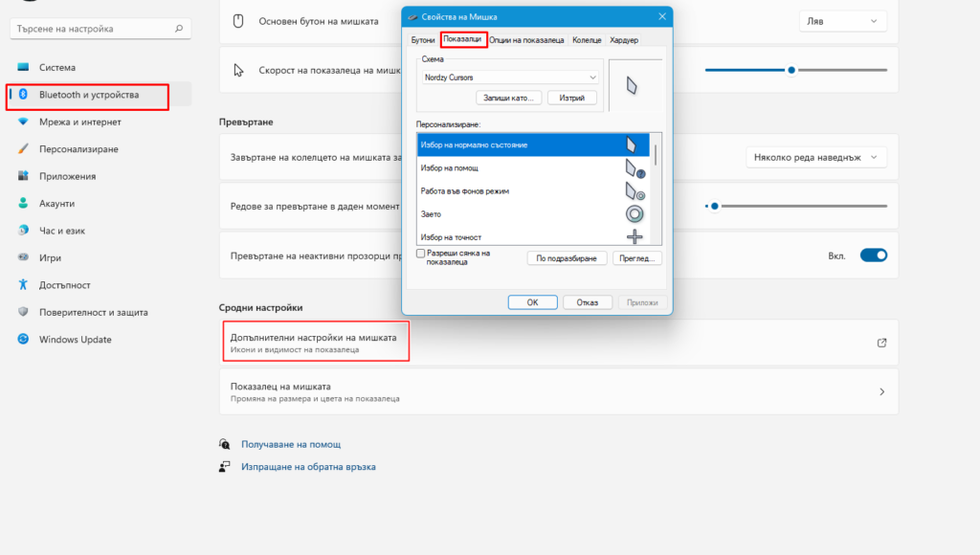This screenshot has height=555, width=980.
Task: Click the mouse icon beside primary mouse button
Action: [238, 21]
